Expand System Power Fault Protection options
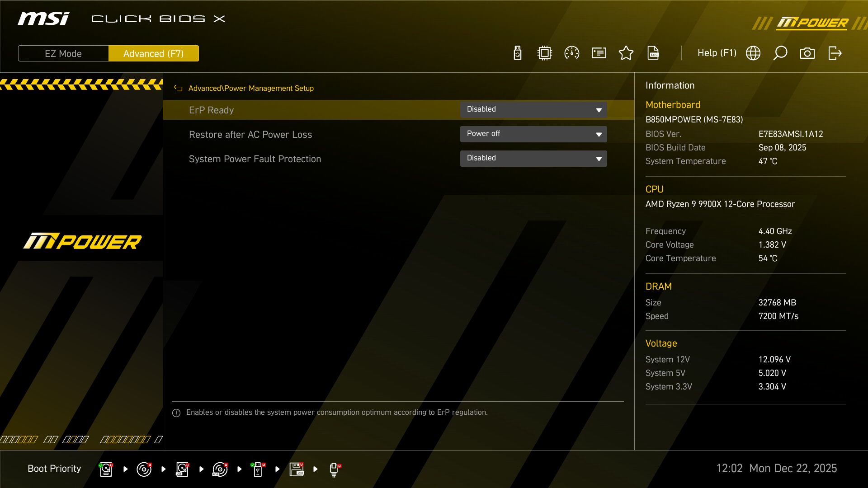Viewport: 868px width, 488px height. (533, 158)
